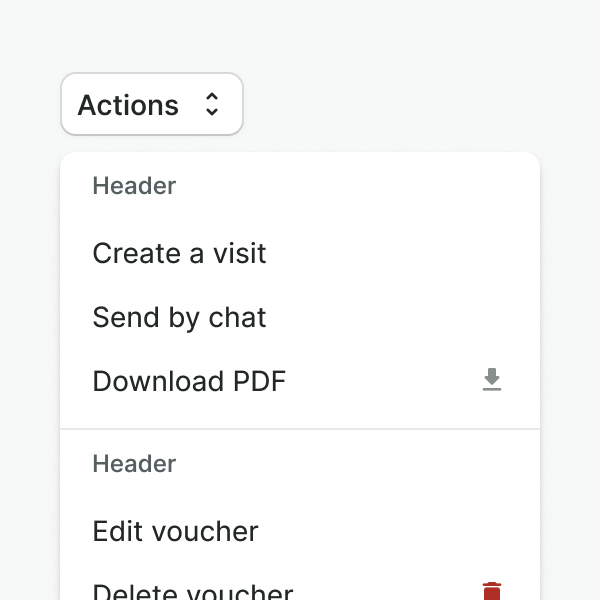
Task: Click the second Header section label
Action: (134, 464)
